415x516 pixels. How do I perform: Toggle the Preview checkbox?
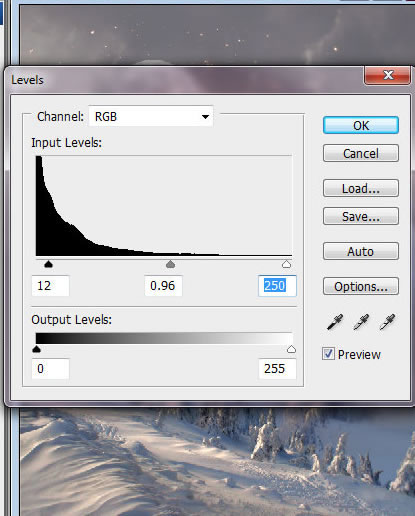[328, 354]
